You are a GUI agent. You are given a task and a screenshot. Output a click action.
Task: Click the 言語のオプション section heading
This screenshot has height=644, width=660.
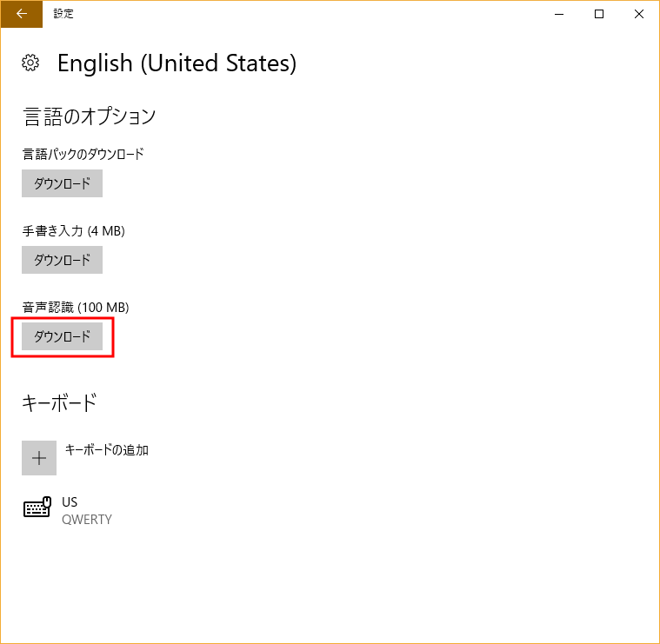(x=89, y=116)
